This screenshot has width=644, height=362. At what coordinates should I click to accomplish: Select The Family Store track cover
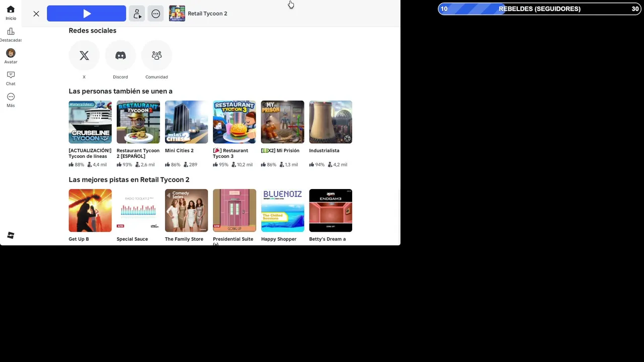[x=186, y=211]
